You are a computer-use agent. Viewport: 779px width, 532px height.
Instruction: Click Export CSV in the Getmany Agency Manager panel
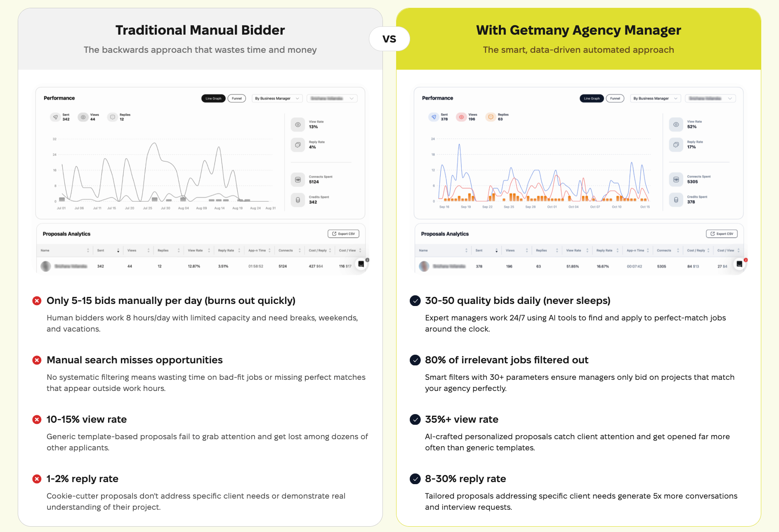[x=722, y=234]
